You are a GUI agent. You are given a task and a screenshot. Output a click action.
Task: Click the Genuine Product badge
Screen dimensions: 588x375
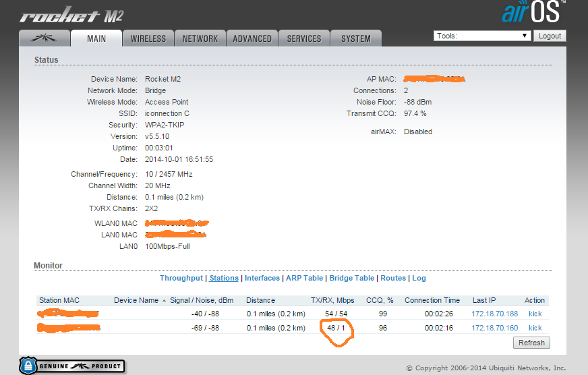[72, 366]
